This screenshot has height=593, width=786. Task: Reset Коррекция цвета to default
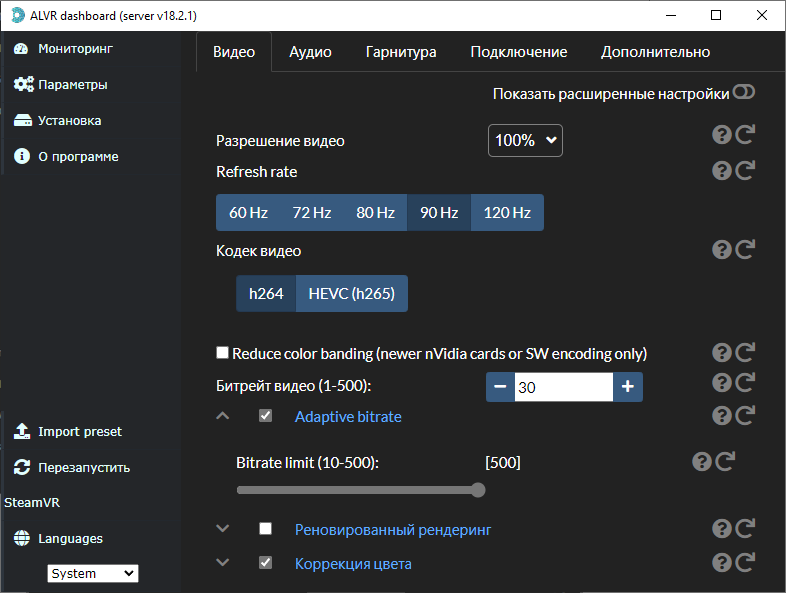coord(745,563)
